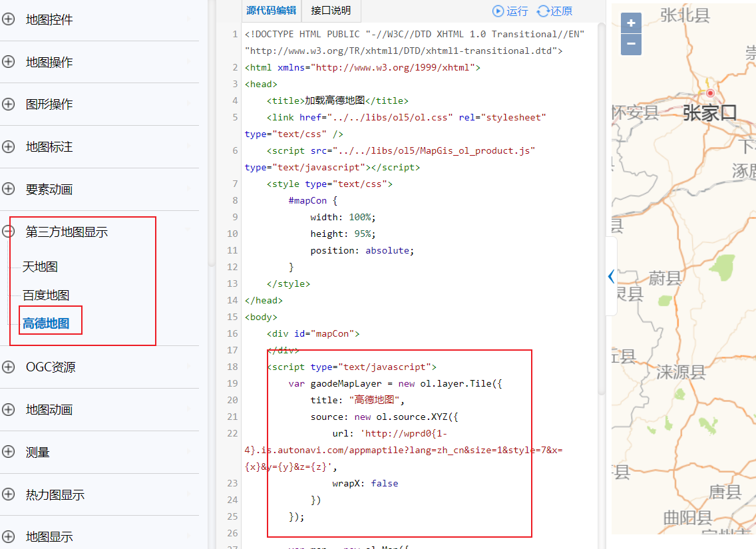Click the div id="mapCon" code line
The height and width of the screenshot is (549, 756).
pyautogui.click(x=313, y=333)
